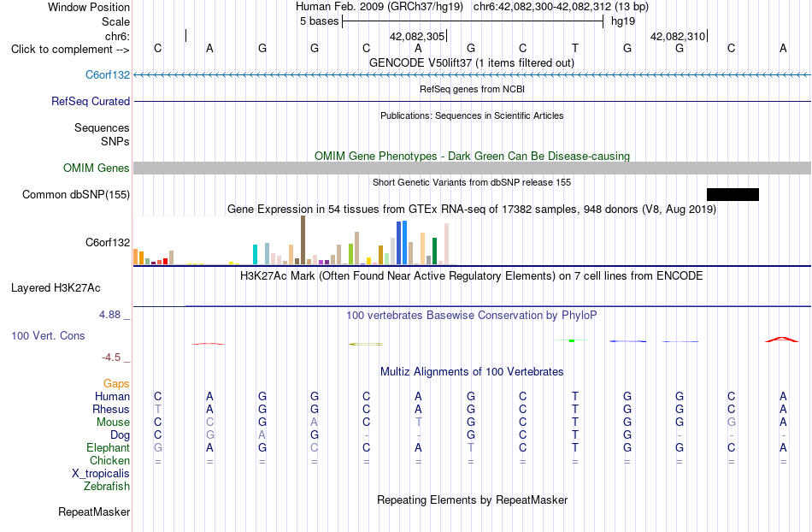Open the GTEx Gene Expression track title
This screenshot has width=812, height=532.
coord(472,210)
